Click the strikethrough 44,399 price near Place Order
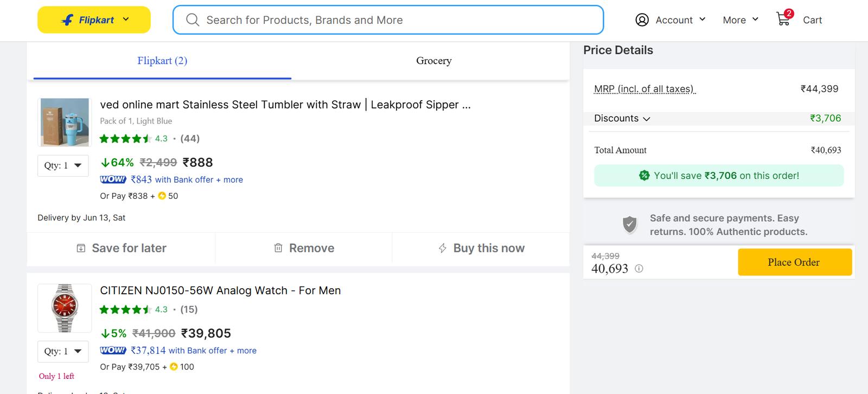 point(605,256)
